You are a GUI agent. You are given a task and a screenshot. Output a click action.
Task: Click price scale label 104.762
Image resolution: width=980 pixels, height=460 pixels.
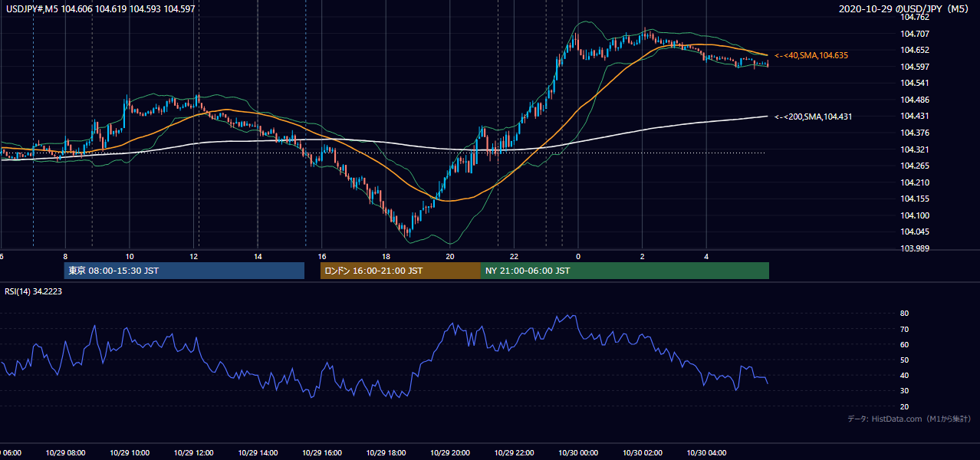pyautogui.click(x=916, y=17)
